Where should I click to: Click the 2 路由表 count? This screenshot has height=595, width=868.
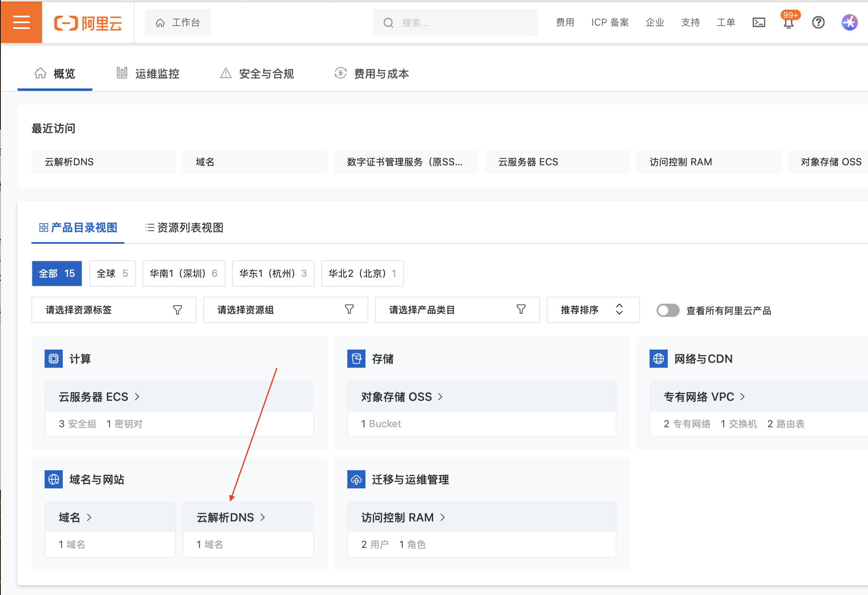click(x=786, y=424)
